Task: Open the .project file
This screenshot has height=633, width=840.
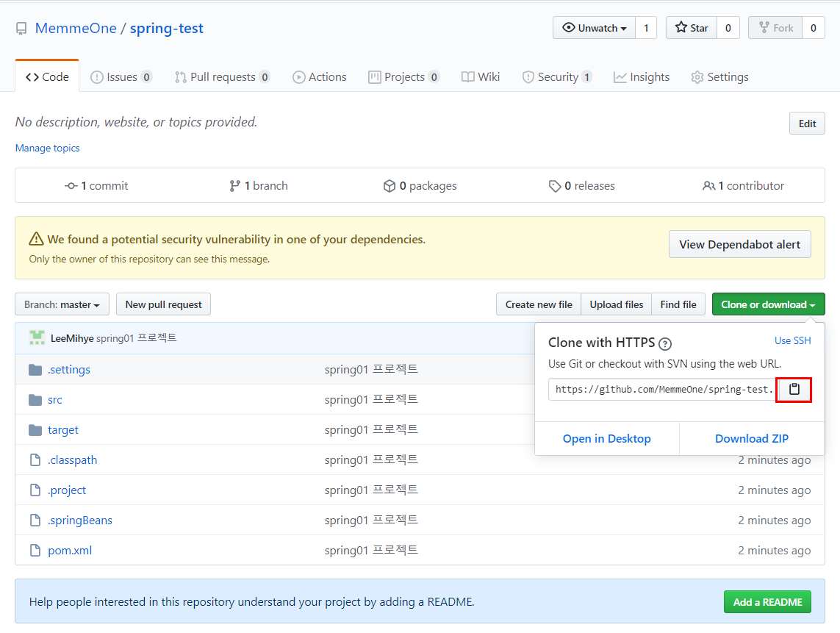Action: click(67, 490)
